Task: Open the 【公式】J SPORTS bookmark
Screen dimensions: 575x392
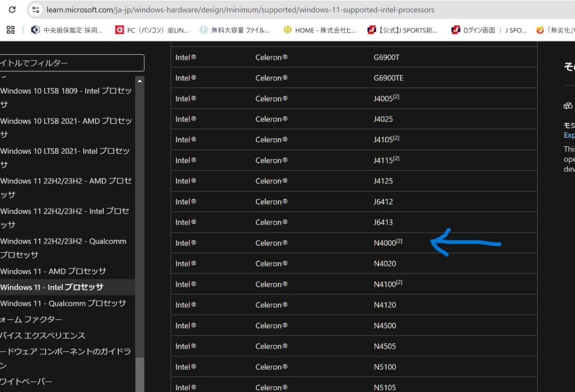Action: pyautogui.click(x=402, y=30)
